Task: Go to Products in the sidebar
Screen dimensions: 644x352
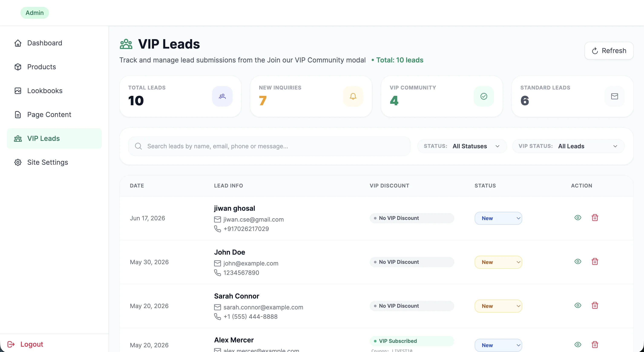Action: click(x=54, y=67)
